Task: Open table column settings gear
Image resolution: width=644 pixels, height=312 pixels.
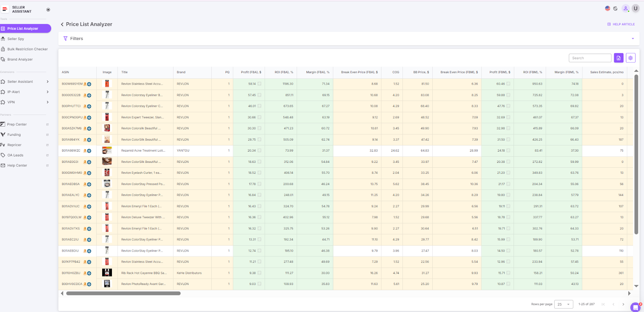Action: click(x=631, y=58)
